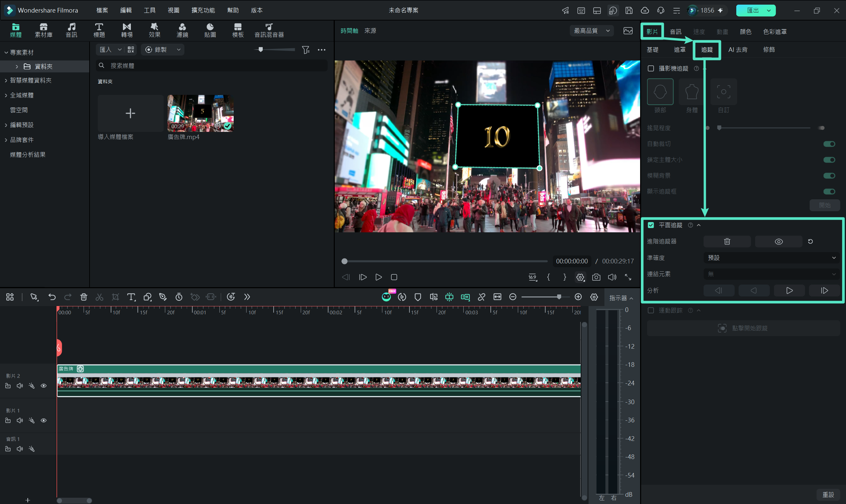Toggle the 自動裁切 switch
846x504 pixels.
(x=829, y=144)
